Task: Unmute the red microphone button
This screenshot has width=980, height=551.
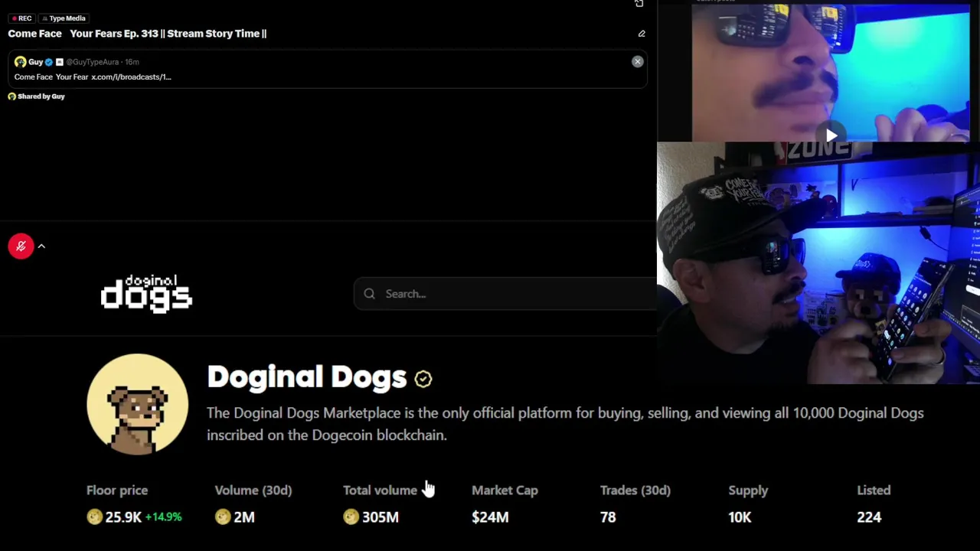Action: click(21, 246)
